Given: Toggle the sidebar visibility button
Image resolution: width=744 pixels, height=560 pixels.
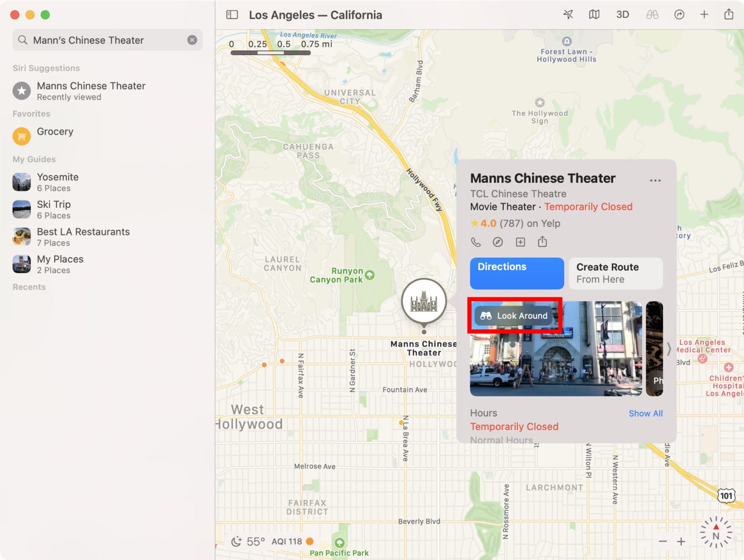Looking at the screenshot, I should click(232, 15).
